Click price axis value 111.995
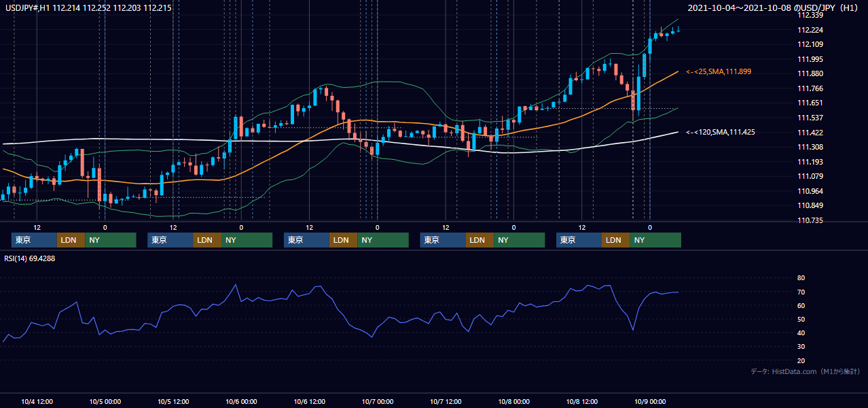 click(811, 59)
